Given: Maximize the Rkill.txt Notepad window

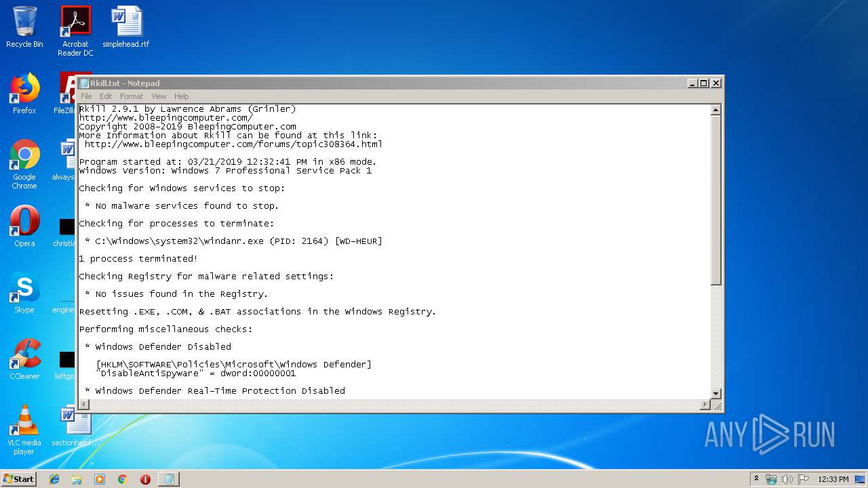Looking at the screenshot, I should (x=703, y=83).
